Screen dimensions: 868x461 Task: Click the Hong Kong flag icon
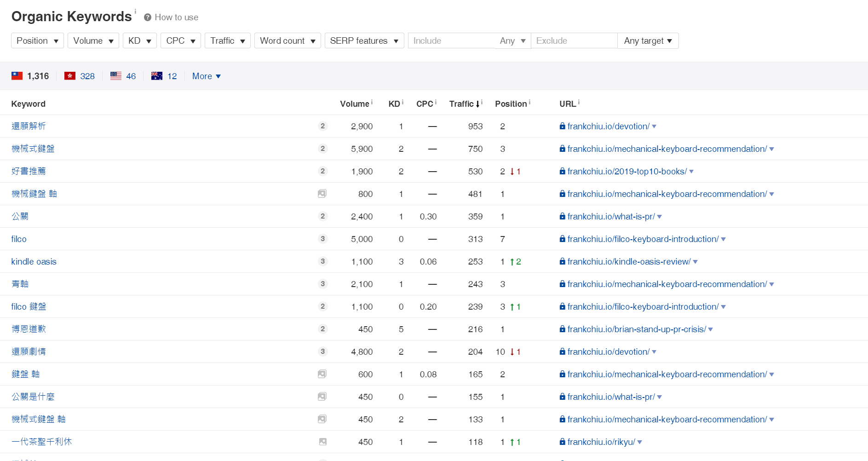(70, 76)
